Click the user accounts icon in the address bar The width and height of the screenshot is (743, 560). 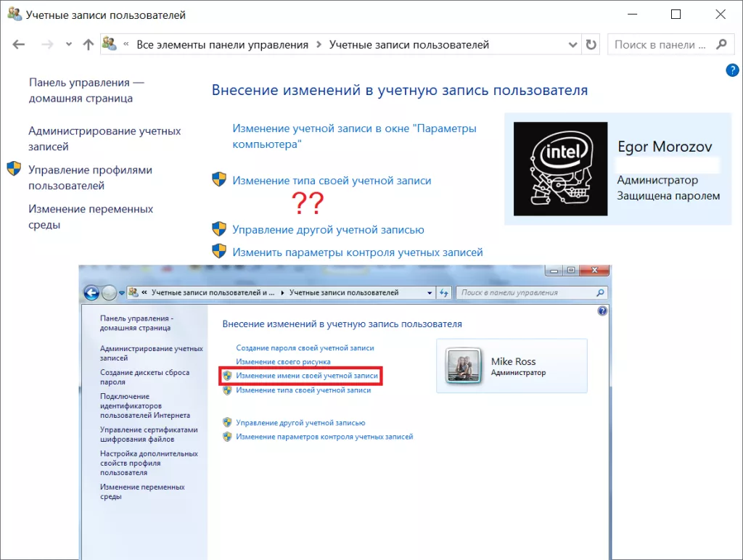tap(110, 44)
